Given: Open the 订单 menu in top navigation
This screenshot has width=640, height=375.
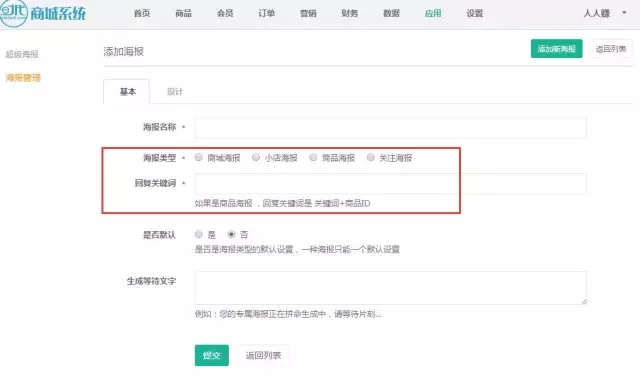Looking at the screenshot, I should (267, 13).
